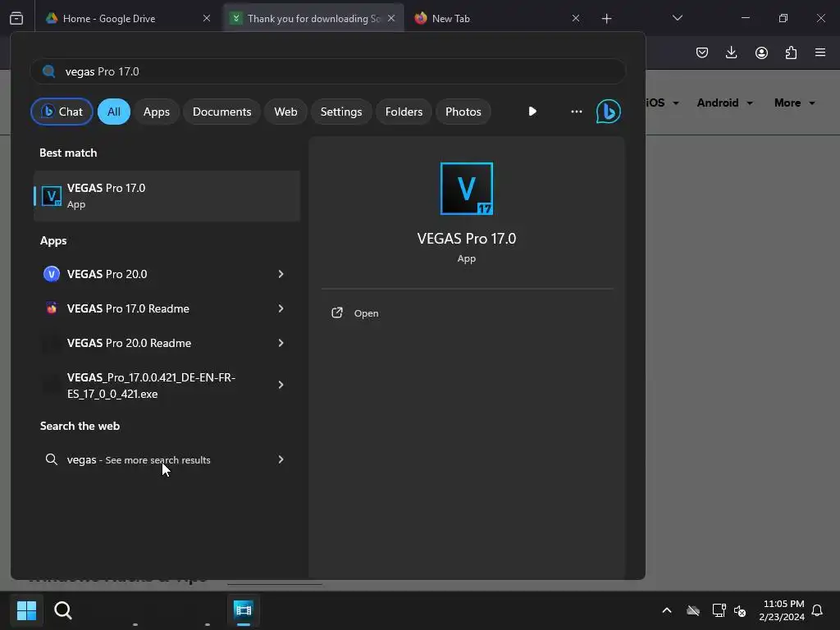Open Firefox downloads panel
840x630 pixels.
tap(731, 52)
